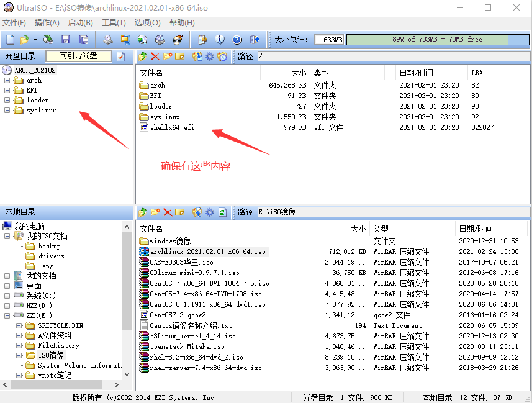Image resolution: width=532 pixels, height=403 pixels.
Task: Click the Help question mark icon
Action: pos(237,40)
